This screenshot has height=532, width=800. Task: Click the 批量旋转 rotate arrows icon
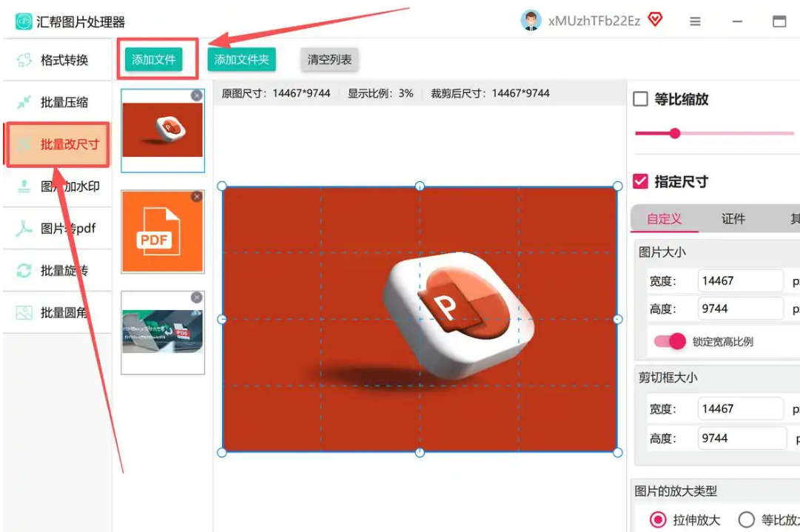pyautogui.click(x=24, y=270)
